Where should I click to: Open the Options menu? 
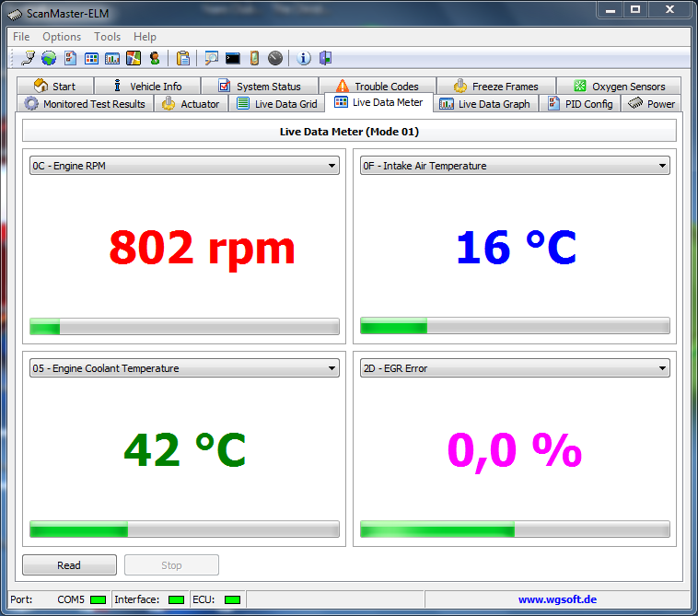pos(62,37)
